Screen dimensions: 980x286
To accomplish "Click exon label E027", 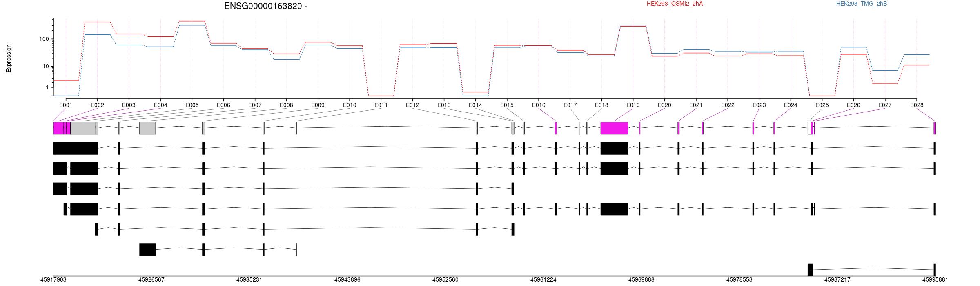I will [x=885, y=105].
